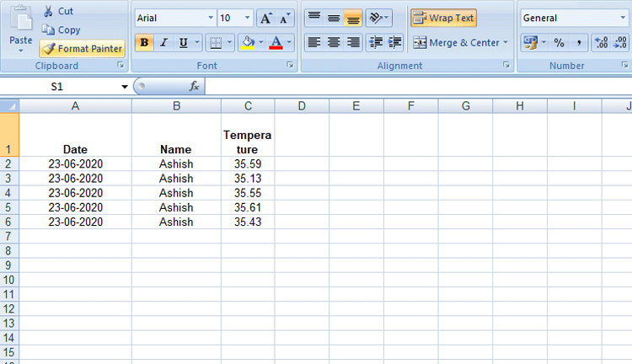
Task: Open the Font dialog box launcher
Action: [290, 65]
